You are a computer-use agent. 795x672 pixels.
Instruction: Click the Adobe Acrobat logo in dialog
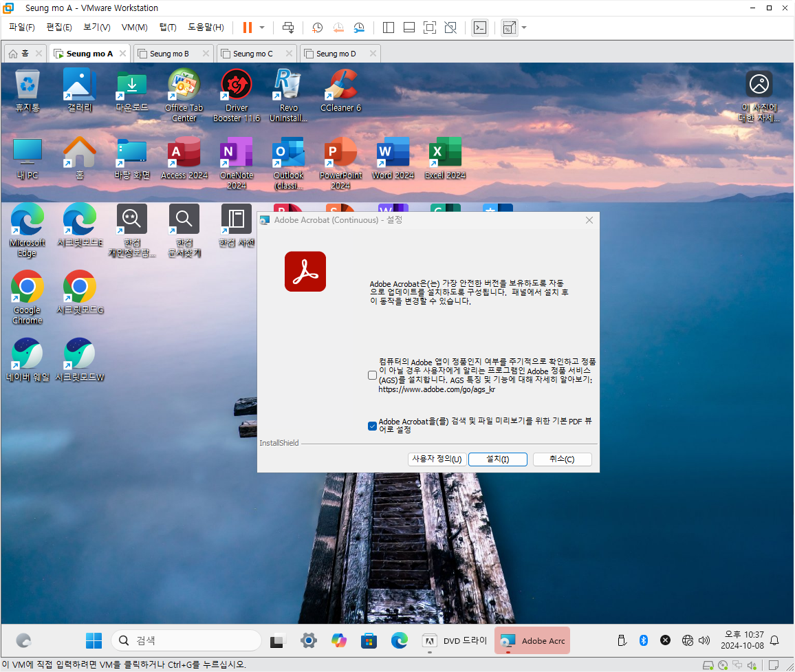click(305, 271)
